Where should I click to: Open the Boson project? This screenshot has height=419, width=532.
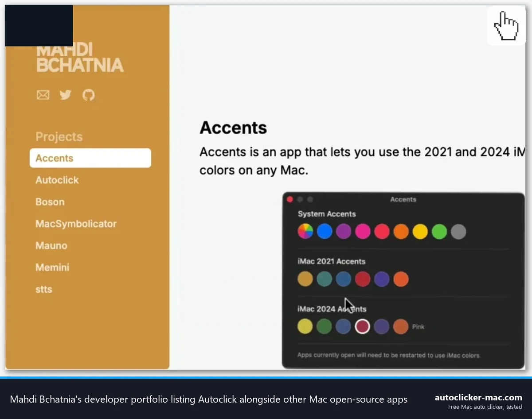pyautogui.click(x=50, y=202)
